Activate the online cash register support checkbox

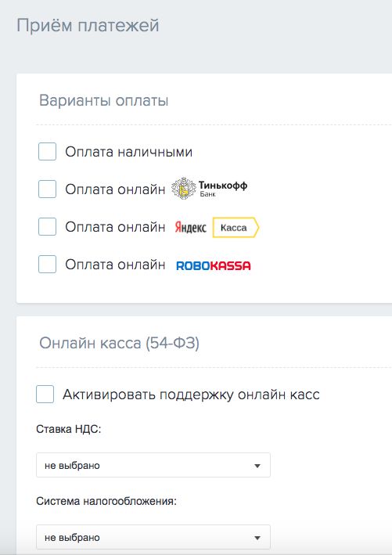45,395
